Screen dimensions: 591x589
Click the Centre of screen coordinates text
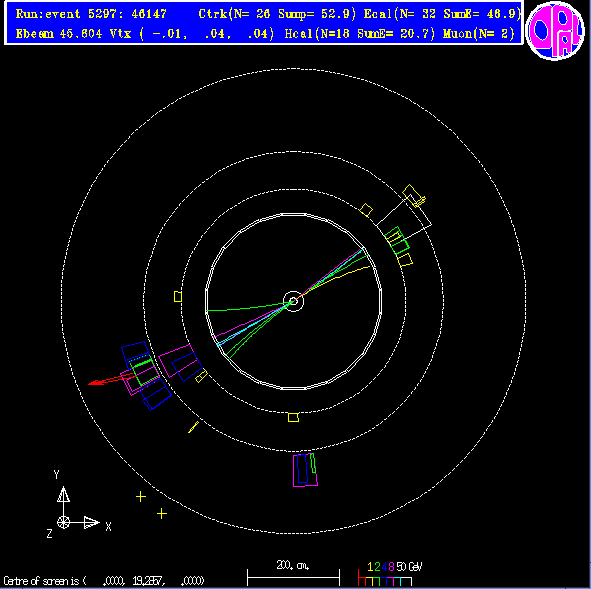pyautogui.click(x=104, y=581)
